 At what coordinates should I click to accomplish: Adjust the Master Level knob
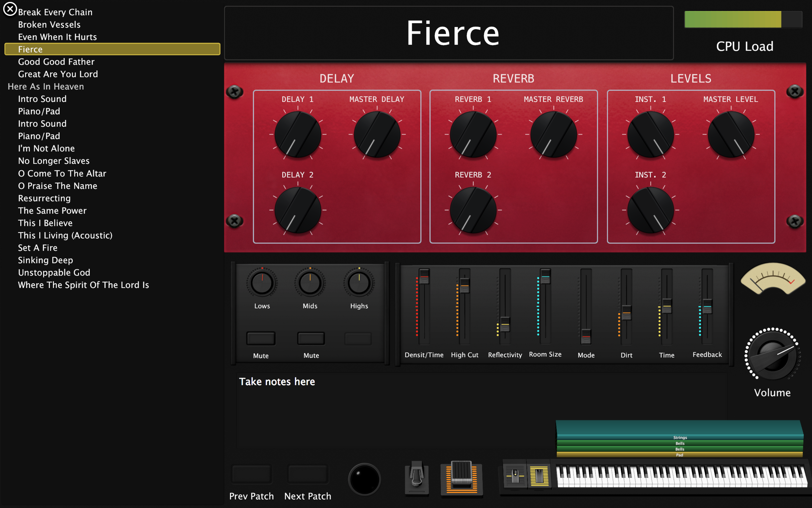731,134
